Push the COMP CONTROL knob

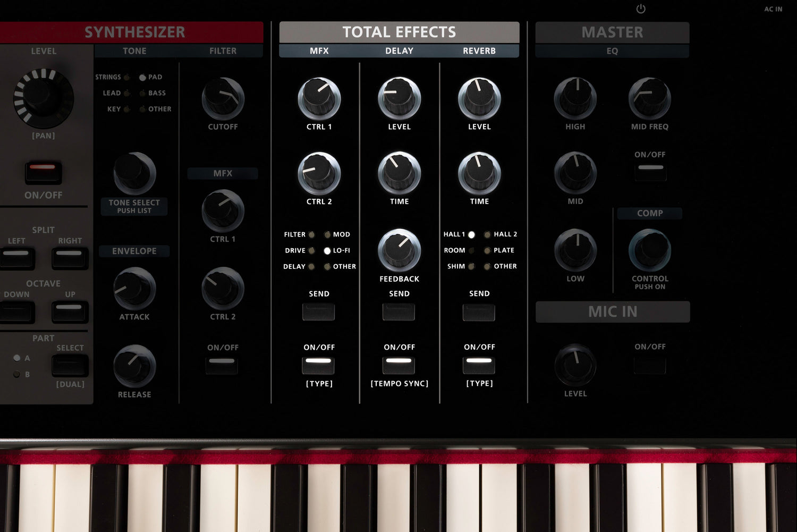[x=649, y=250]
